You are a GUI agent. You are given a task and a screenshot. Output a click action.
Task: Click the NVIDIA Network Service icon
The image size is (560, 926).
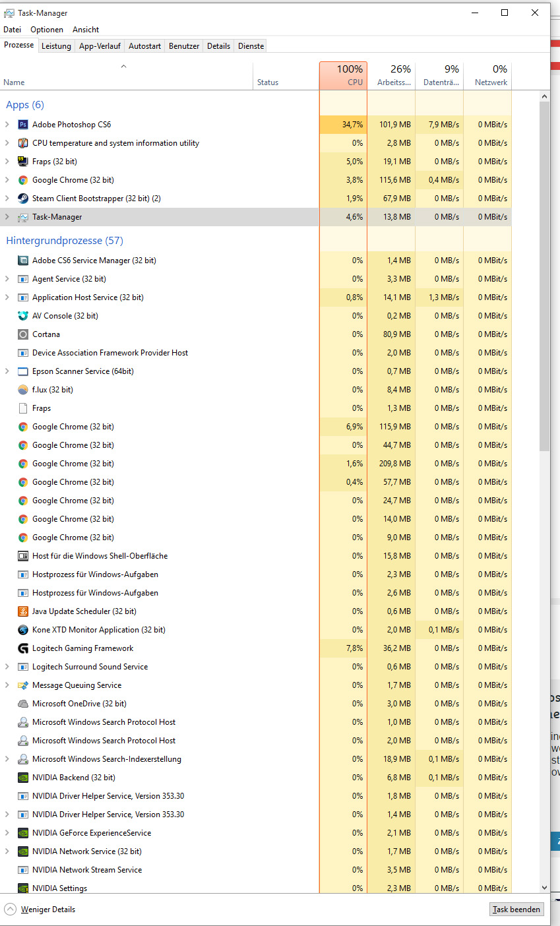coord(23,851)
